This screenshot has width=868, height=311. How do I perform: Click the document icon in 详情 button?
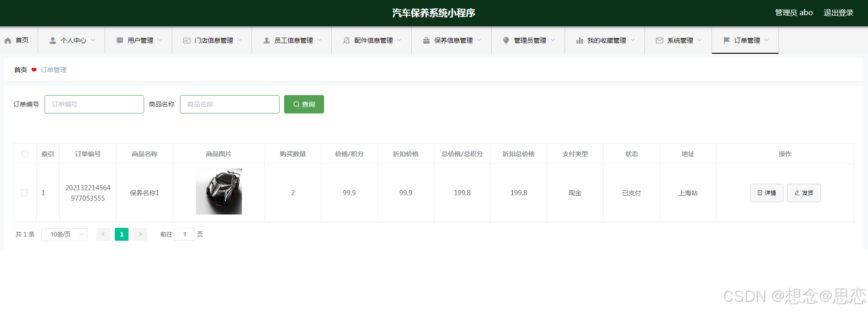coord(760,193)
